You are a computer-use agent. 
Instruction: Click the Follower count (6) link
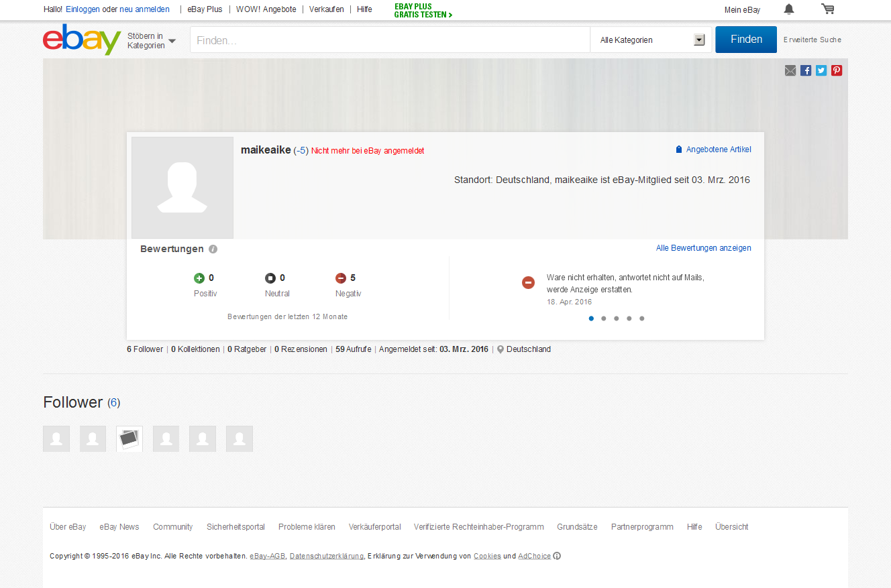click(x=114, y=403)
